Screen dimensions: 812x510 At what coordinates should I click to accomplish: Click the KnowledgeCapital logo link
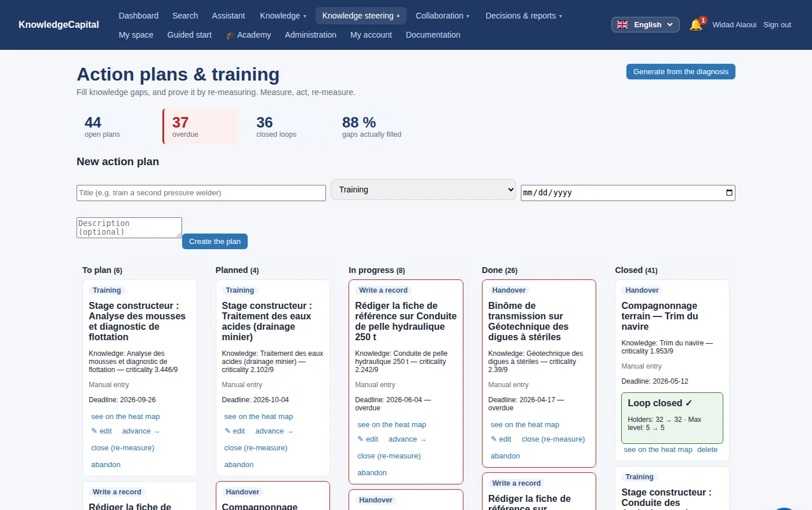(x=59, y=24)
